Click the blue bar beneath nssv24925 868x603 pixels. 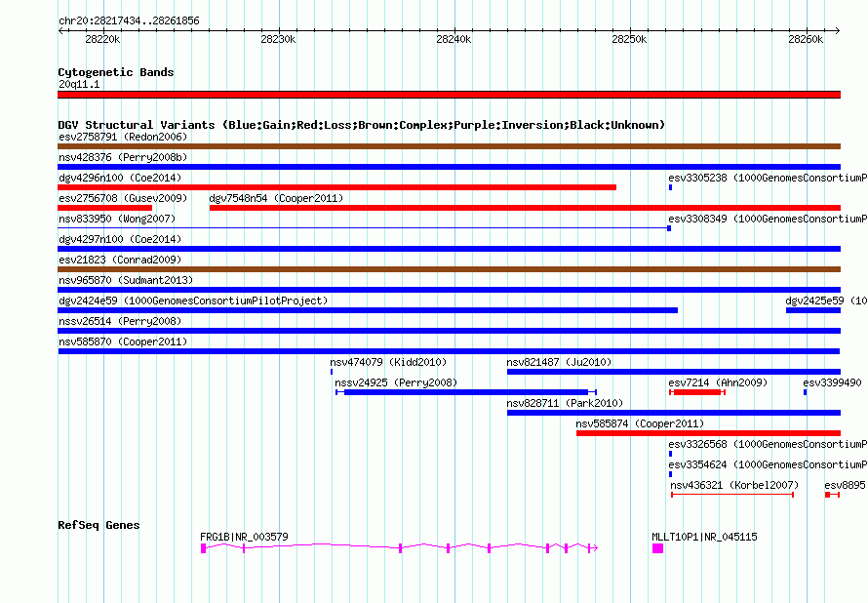[x=466, y=392]
